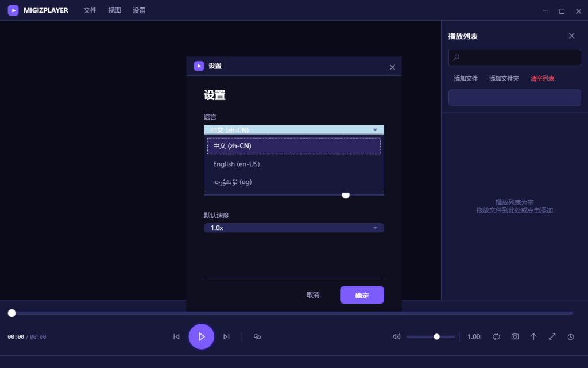Collapse the 语言 language dropdown
This screenshot has height=368, width=588.
293,130
